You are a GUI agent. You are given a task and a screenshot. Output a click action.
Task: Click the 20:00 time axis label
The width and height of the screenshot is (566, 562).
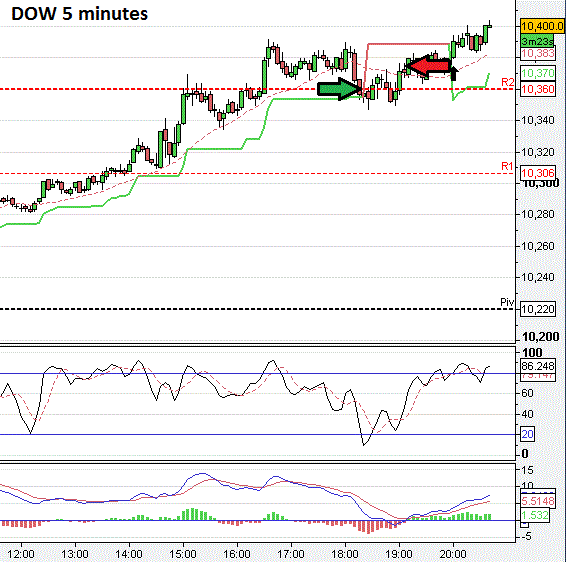pos(453,554)
